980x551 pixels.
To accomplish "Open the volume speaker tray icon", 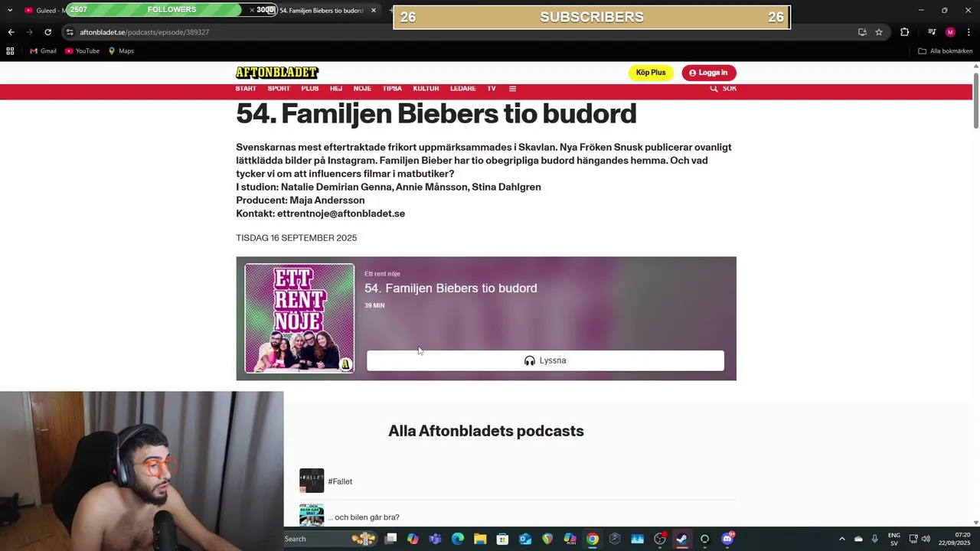I will pyautogui.click(x=926, y=539).
